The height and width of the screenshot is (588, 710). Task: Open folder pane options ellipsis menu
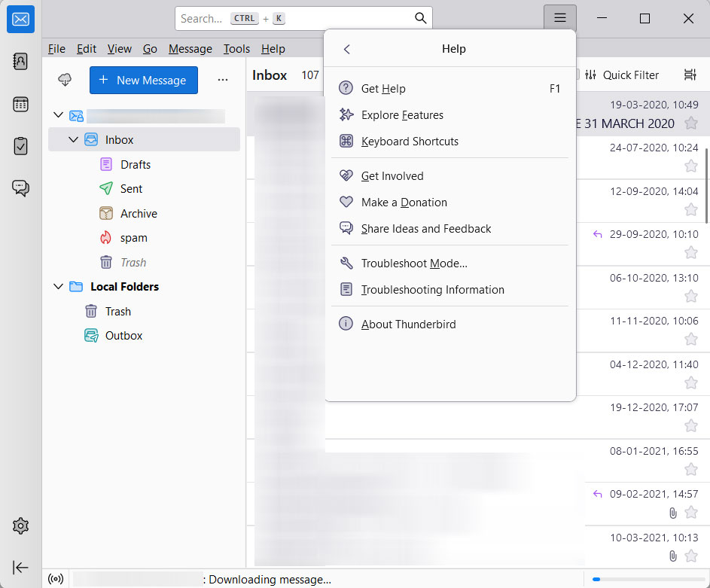click(x=222, y=81)
